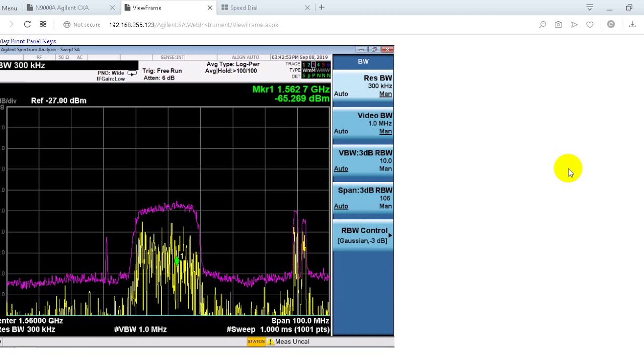The width and height of the screenshot is (644, 362).
Task: Reload the page with the refresh icon
Action: point(27,24)
